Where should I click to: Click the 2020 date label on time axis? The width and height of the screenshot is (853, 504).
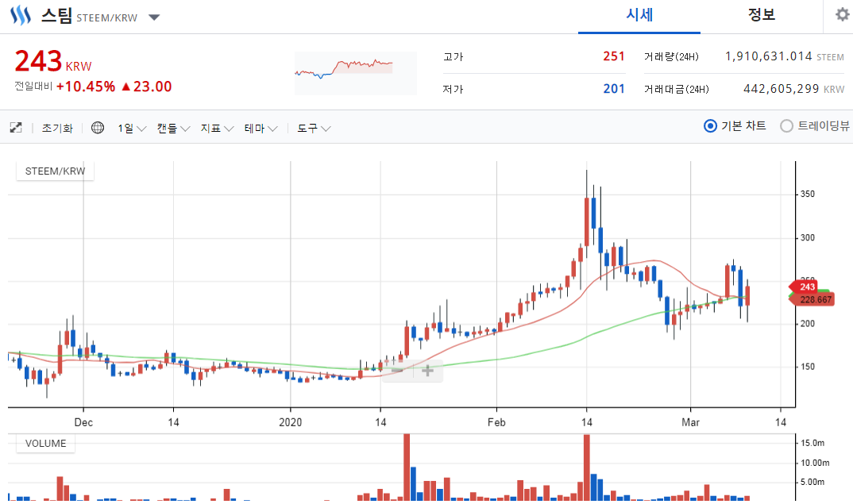tap(290, 422)
